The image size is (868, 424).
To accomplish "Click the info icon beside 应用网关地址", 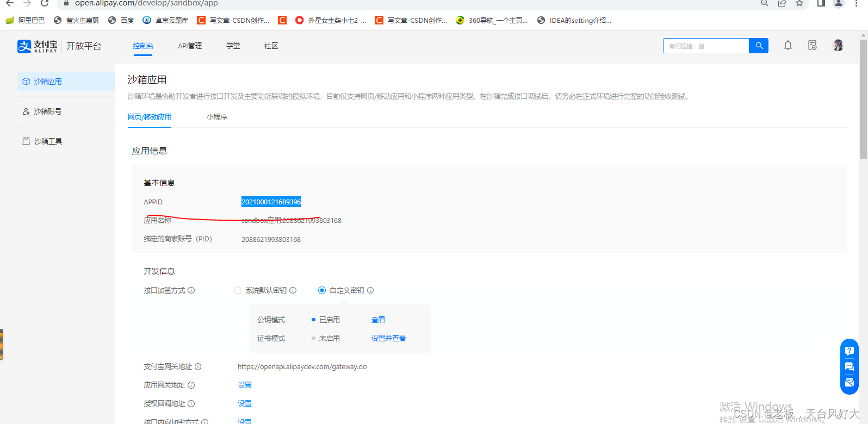I will click(x=191, y=385).
